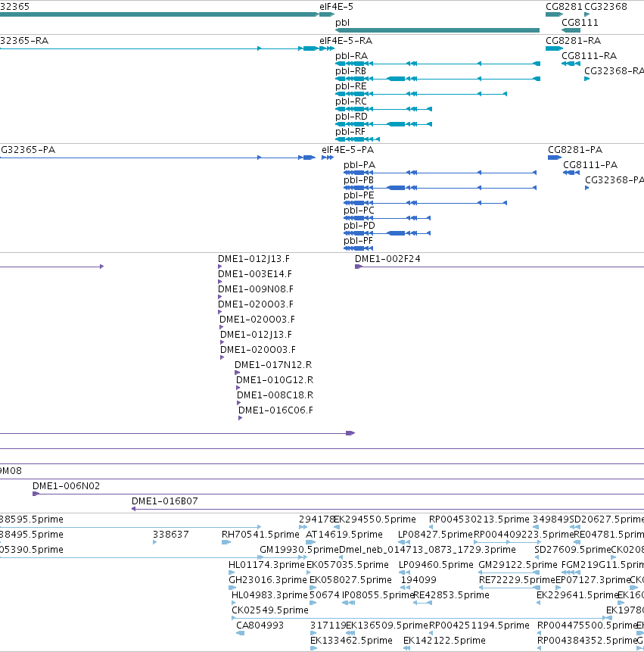Select the DME1-006N02 BAC label

(66, 486)
